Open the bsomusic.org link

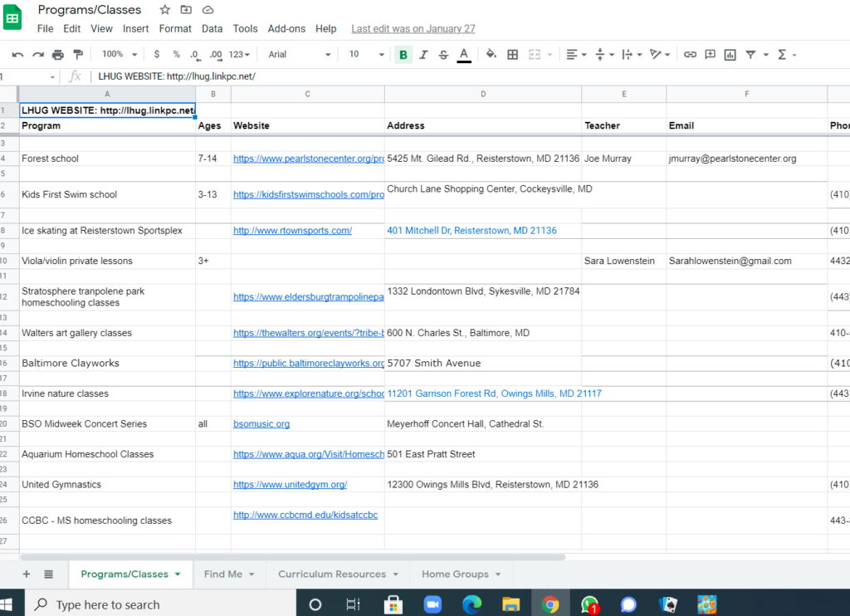[x=261, y=424]
